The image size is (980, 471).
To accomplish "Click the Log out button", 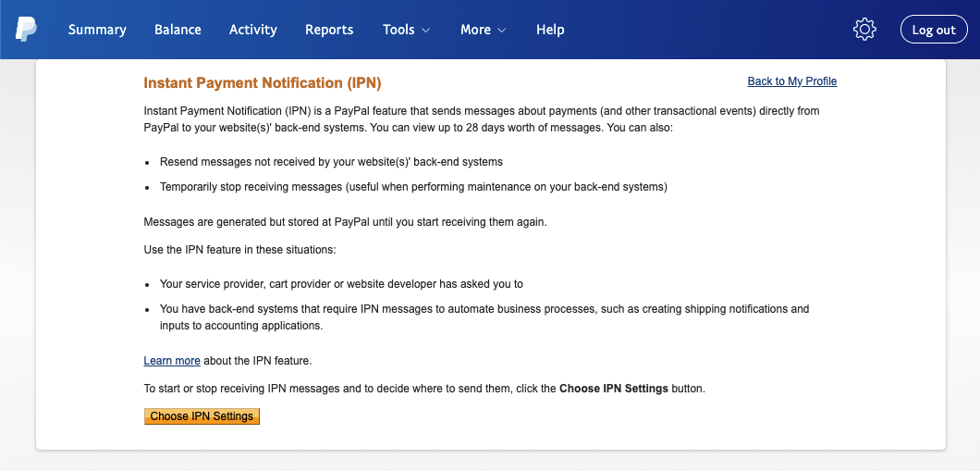I will 934,30.
